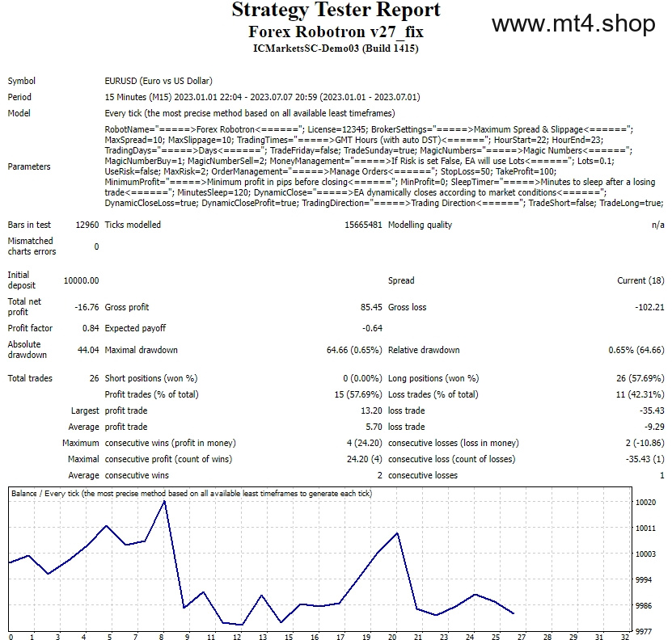This screenshot has width=672, height=640.
Task: Click the Model label
Action: click(x=19, y=113)
